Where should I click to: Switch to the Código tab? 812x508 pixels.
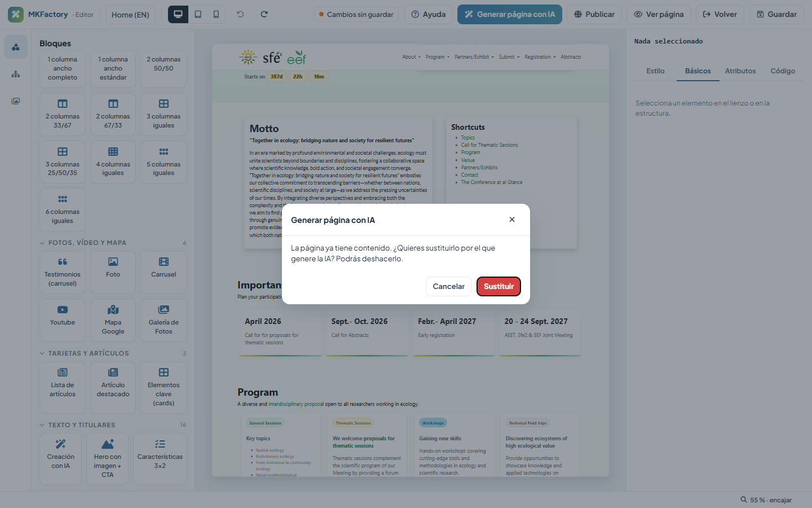pyautogui.click(x=783, y=71)
